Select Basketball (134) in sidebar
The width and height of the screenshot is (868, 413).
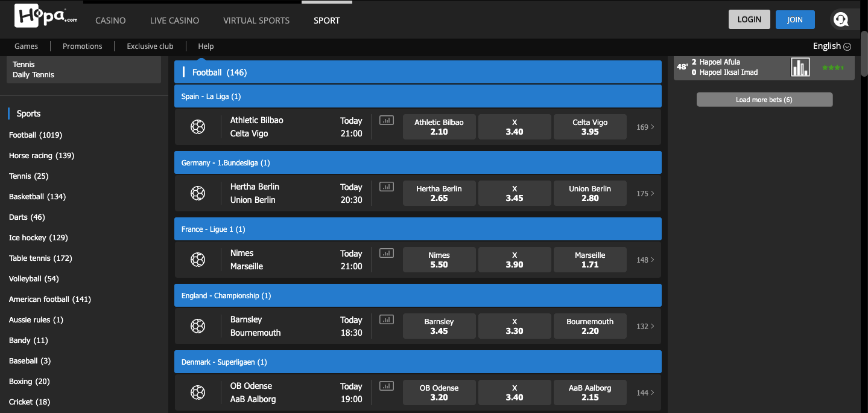[37, 197]
